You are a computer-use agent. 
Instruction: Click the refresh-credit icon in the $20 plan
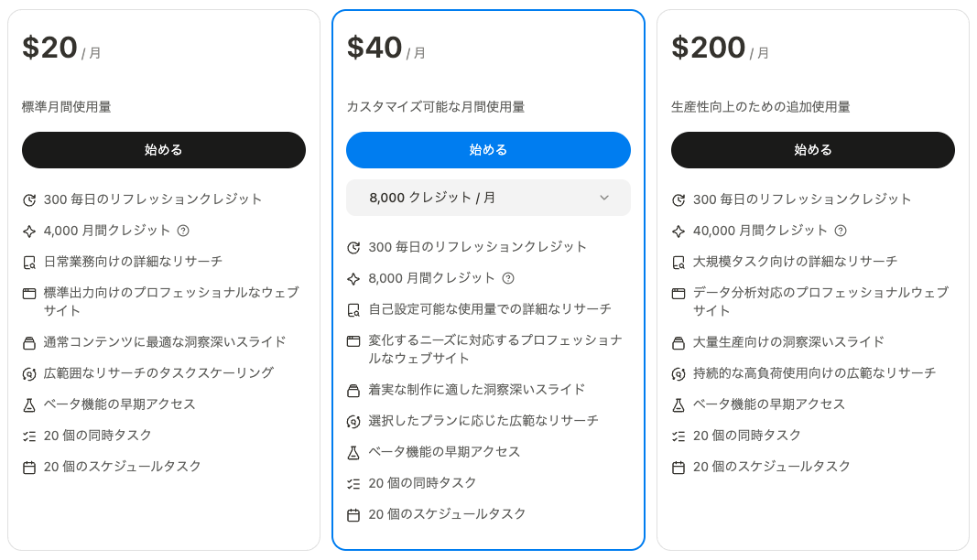pos(29,199)
